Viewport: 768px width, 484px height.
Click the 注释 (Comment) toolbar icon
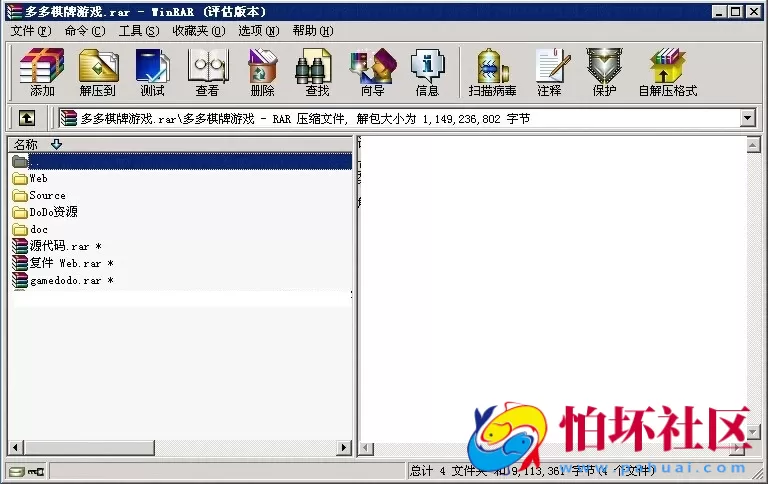tap(549, 71)
